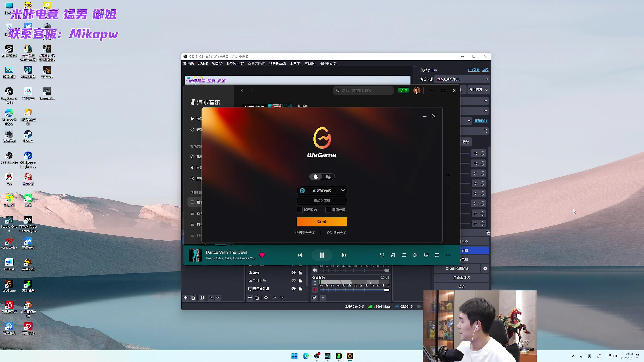The width and height of the screenshot is (644, 362).
Task: Click the 特效 effects tab
Action: pos(466,142)
